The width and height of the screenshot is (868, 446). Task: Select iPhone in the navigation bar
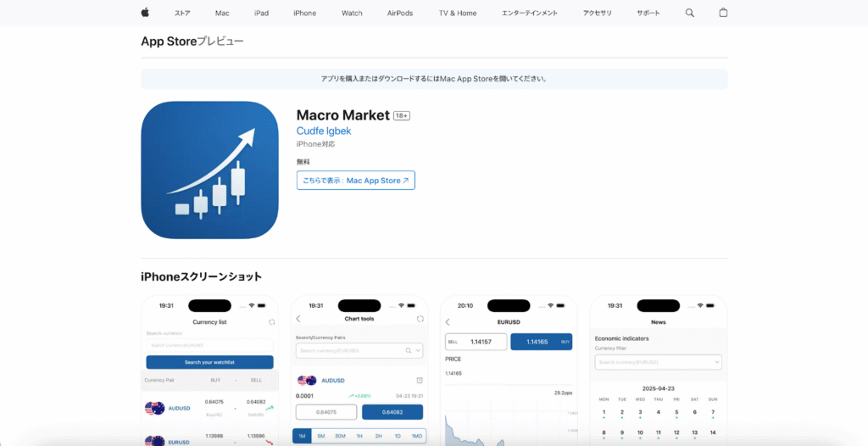pos(305,14)
